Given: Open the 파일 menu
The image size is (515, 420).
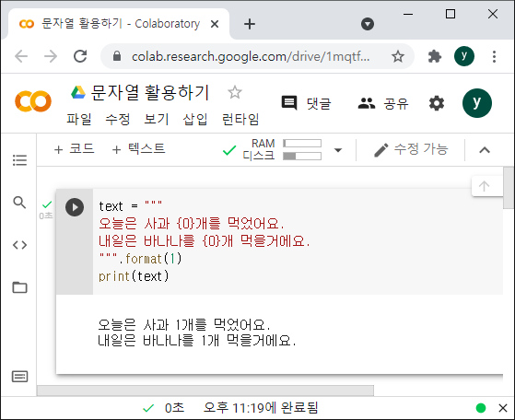Looking at the screenshot, I should coord(79,119).
